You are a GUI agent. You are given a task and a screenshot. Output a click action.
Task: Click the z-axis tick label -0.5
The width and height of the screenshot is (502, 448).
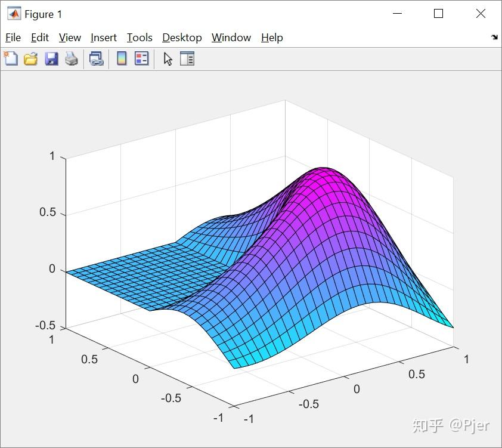click(x=45, y=326)
